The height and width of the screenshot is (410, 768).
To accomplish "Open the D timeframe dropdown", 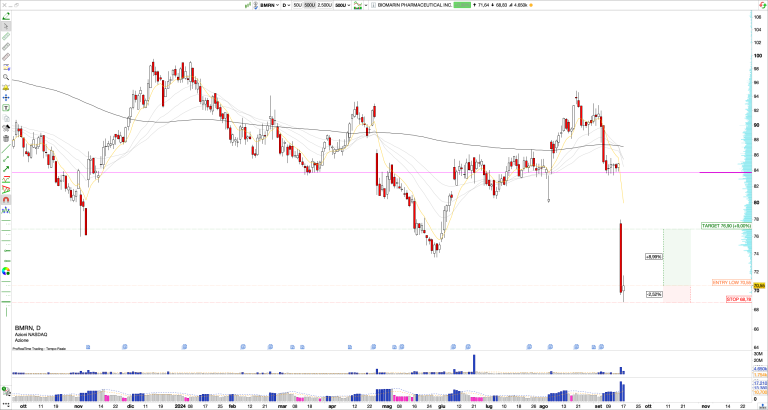I will point(287,5).
